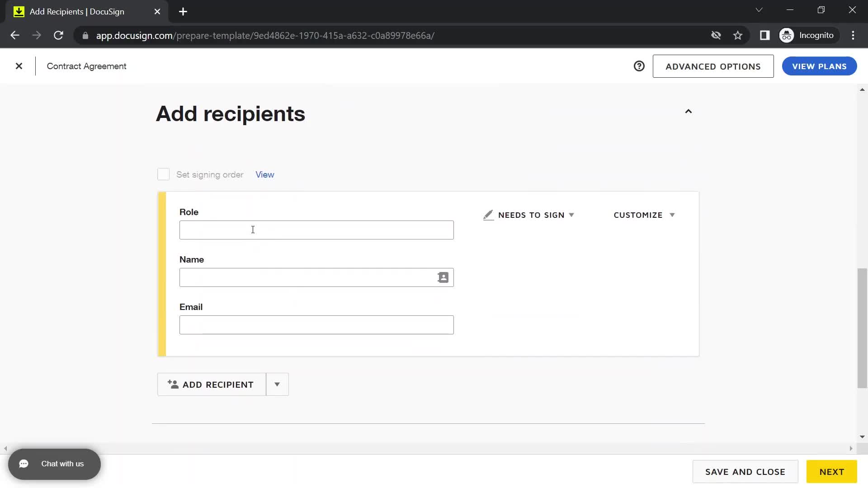Click the VIEW PLANS button
Screen dimensions: 868x488
click(x=820, y=66)
